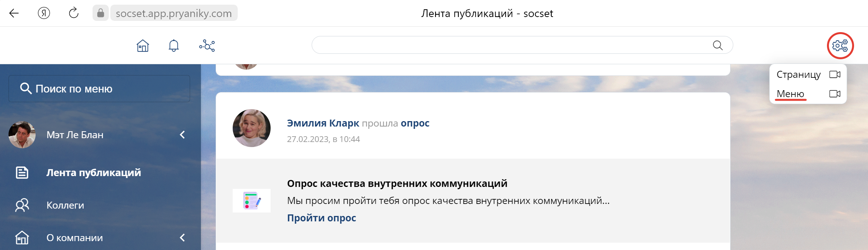Select Меню in the settings dropdown
Image resolution: width=868 pixels, height=250 pixels.
click(790, 94)
